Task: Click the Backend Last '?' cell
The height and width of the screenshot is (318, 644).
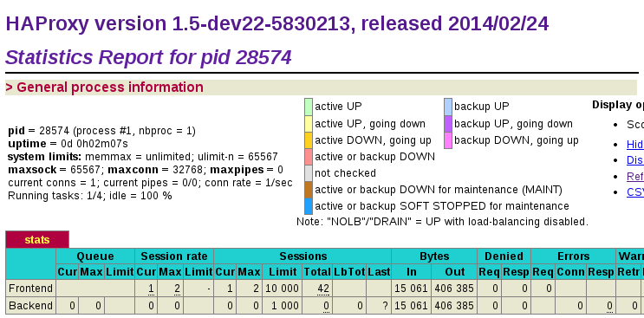Action: pos(379,306)
